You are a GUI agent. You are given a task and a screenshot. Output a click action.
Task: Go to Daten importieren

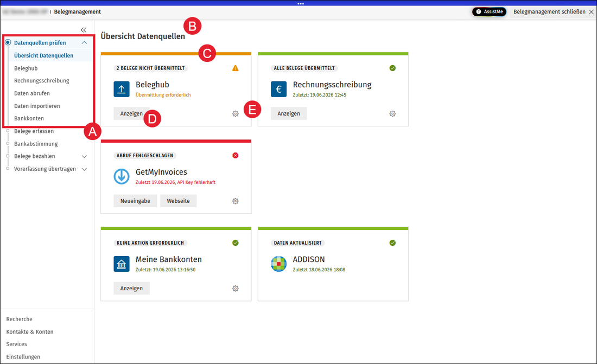37,106
